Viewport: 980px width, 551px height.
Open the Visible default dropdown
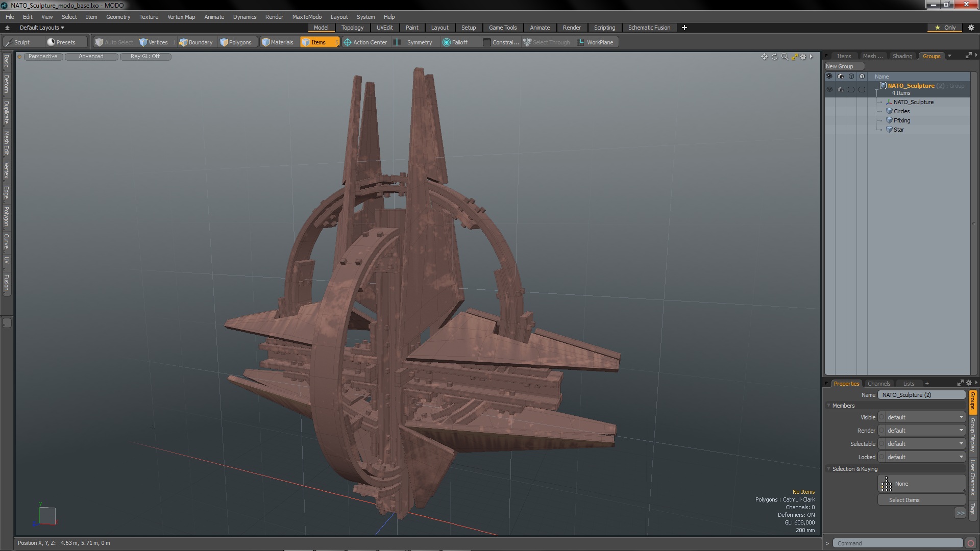coord(925,417)
